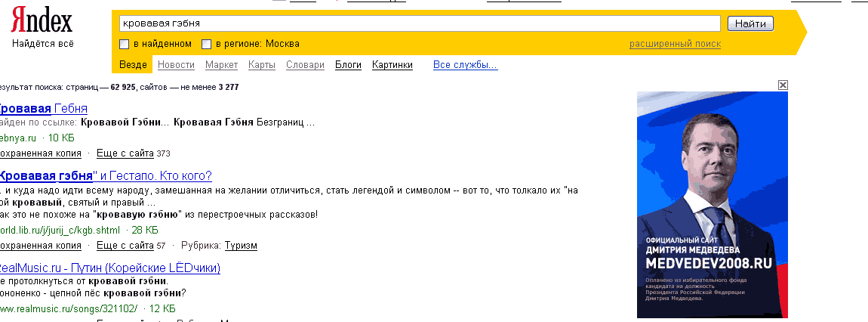
Task: Click in the search query field
Action: tap(420, 24)
